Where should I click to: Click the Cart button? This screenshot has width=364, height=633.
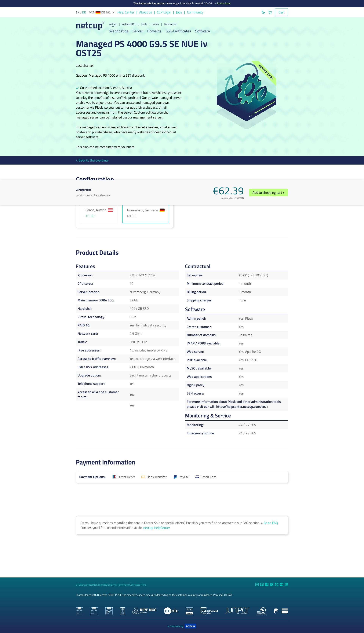(x=282, y=12)
